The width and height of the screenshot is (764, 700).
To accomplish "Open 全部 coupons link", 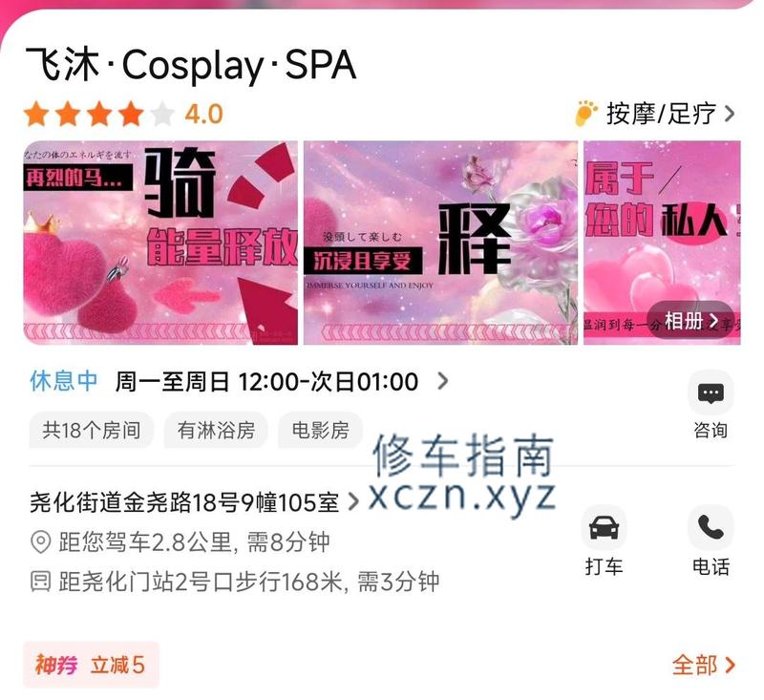I will click(x=703, y=665).
